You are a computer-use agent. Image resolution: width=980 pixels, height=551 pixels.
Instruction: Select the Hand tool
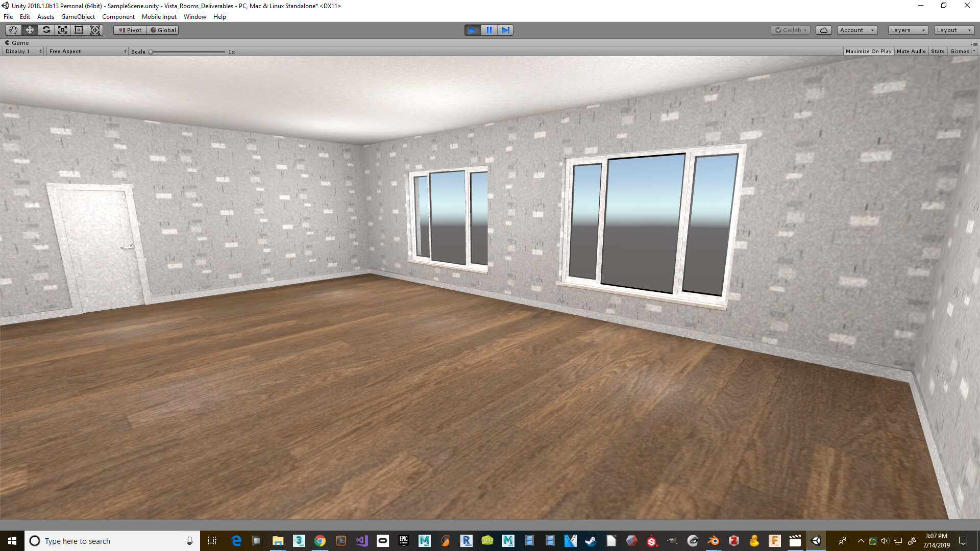click(x=13, y=30)
